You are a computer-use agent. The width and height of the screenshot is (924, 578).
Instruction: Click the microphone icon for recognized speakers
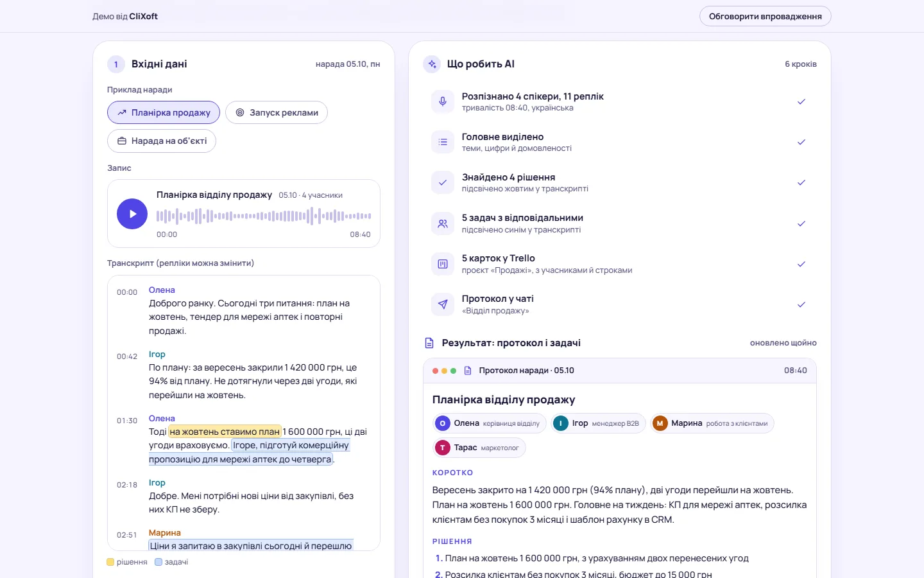tap(443, 101)
